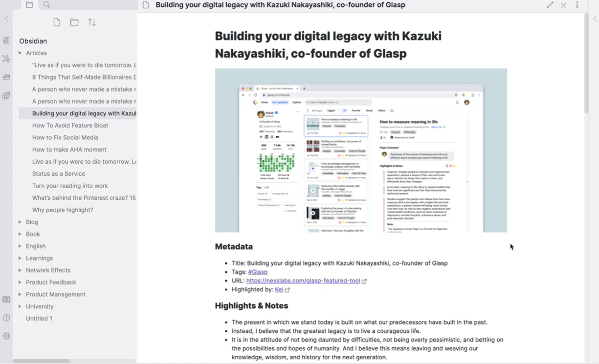Open the nesslabs.com glasp-featured-tool URL
This screenshot has width=599, height=364.
point(303,280)
